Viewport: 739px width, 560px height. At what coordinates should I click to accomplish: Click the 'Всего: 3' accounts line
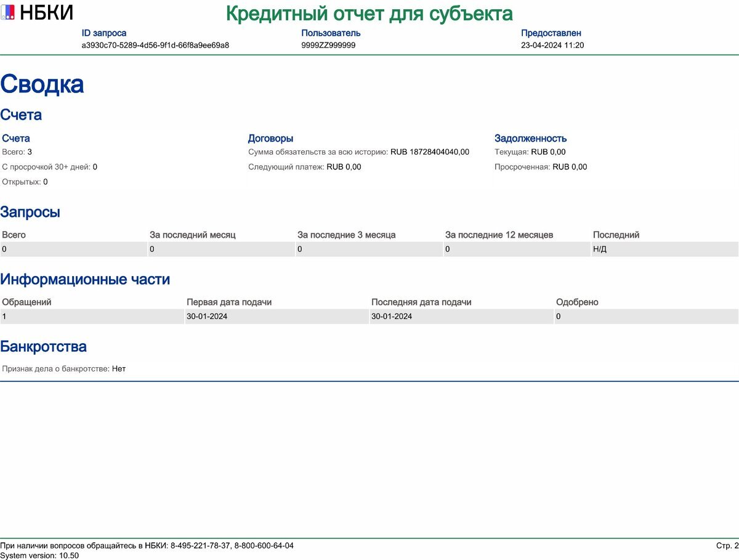[17, 152]
